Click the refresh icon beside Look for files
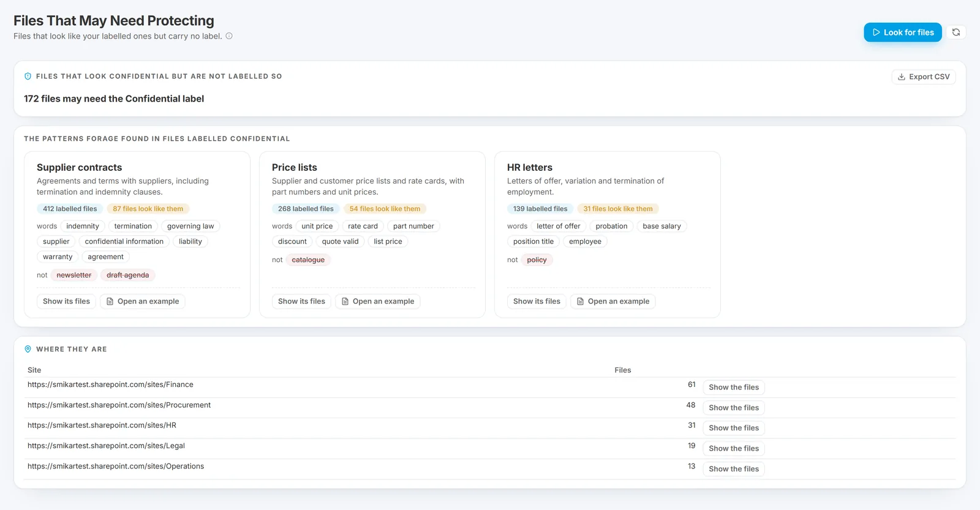 coord(956,32)
